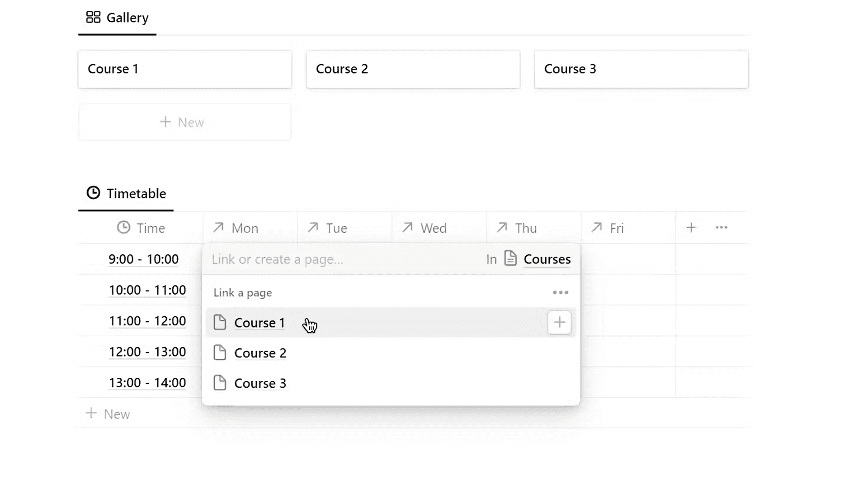The width and height of the screenshot is (868, 488).
Task: Add a new card in the Gallery
Action: click(184, 122)
